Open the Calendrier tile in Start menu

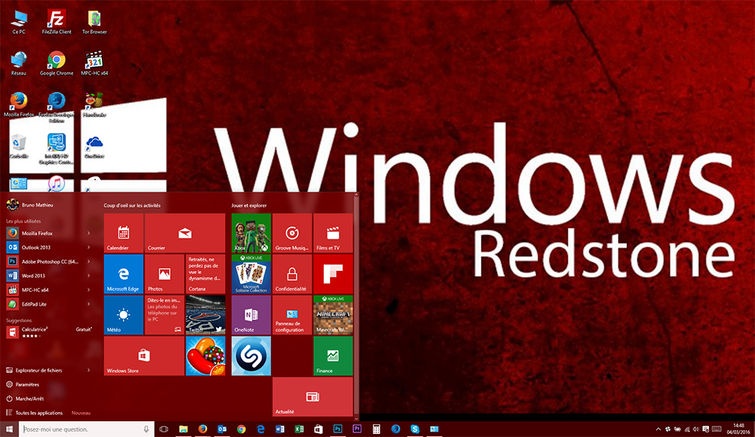[x=124, y=233]
